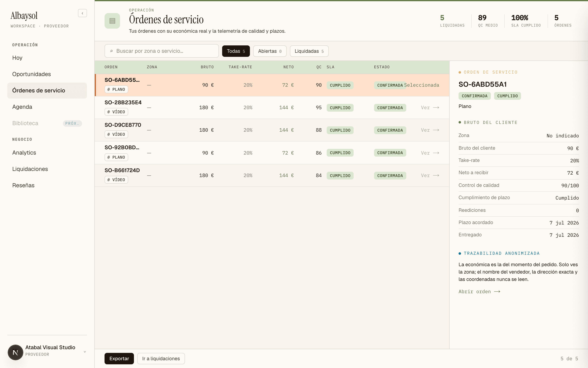Open Reseñas in the sidebar
Image resolution: width=588 pixels, height=368 pixels.
coord(47,185)
